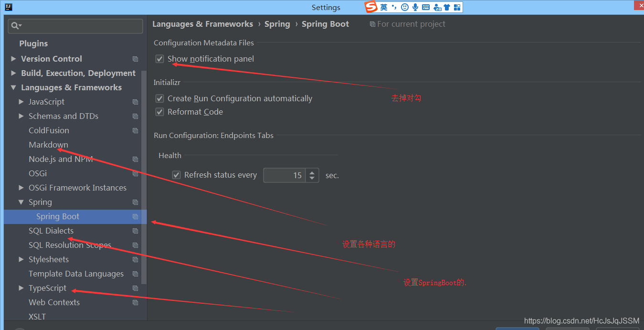
Task: Focus the settings search box
Action: tap(75, 26)
